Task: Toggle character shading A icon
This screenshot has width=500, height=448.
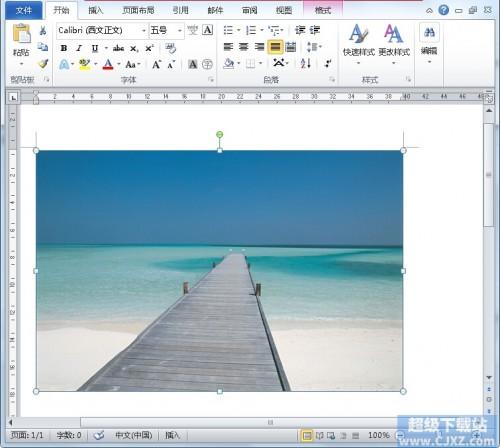Action: 192,64
